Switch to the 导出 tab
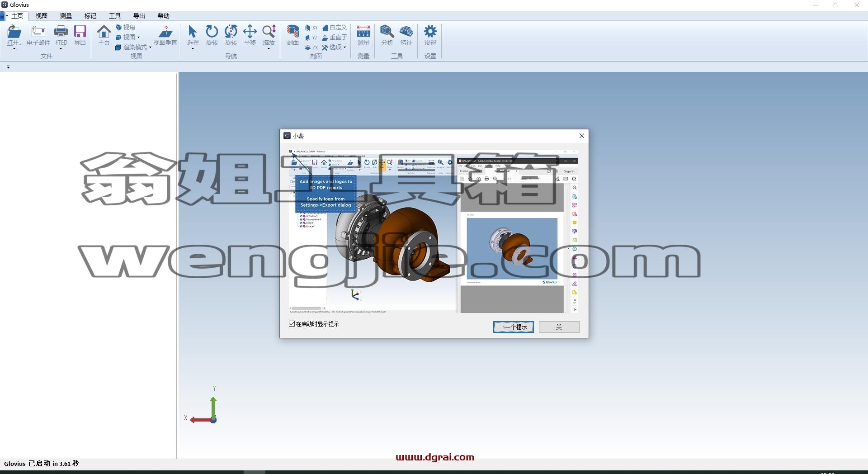 coord(139,16)
